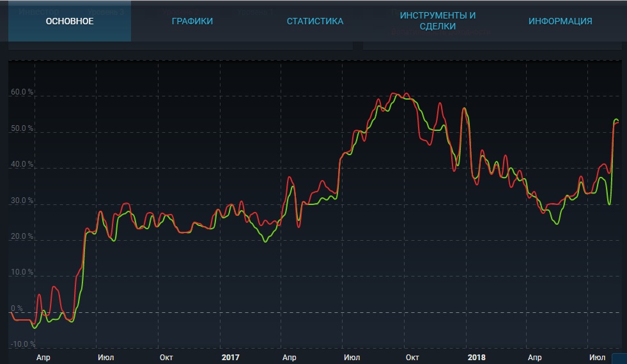Click the blue button in bottom-right corner
This screenshot has width=627, height=364.
tap(619, 358)
